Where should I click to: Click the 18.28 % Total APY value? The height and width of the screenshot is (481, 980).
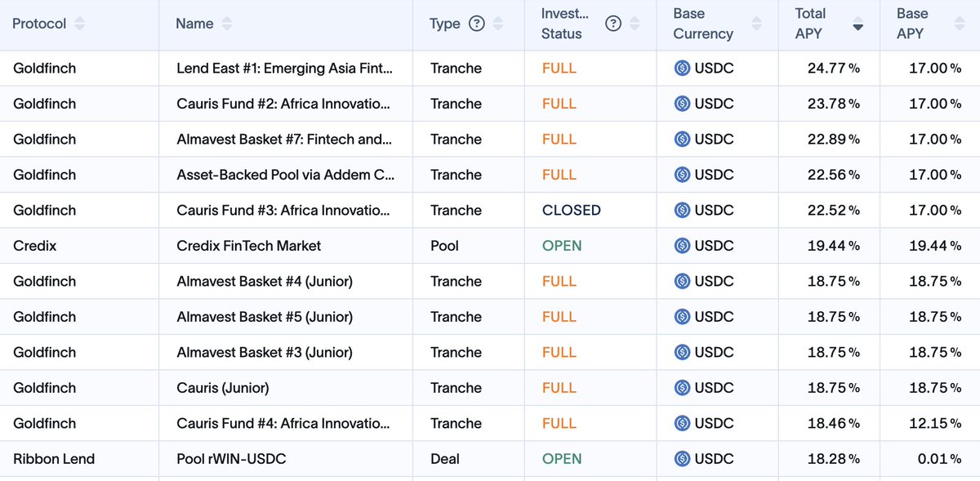pos(834,459)
